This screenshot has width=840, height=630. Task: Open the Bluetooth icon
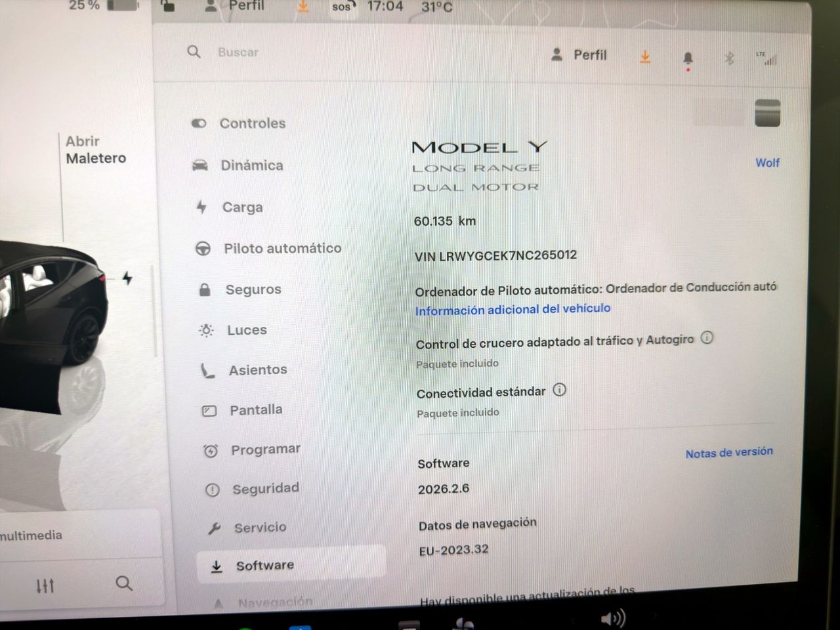[x=728, y=58]
